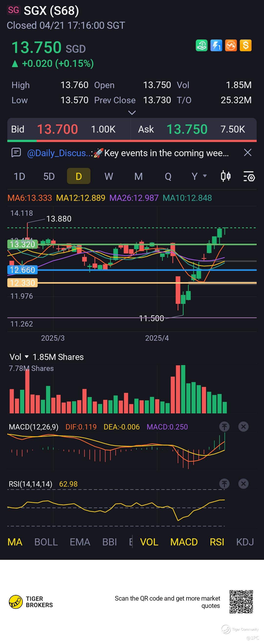
Task: Tap the MA12:12.889 legend value
Action: pos(81,198)
